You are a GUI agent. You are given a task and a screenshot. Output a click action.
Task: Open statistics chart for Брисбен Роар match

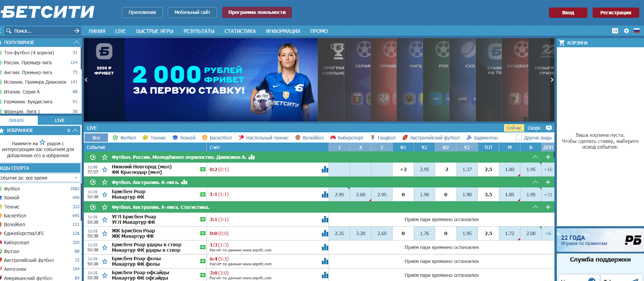click(x=325, y=195)
